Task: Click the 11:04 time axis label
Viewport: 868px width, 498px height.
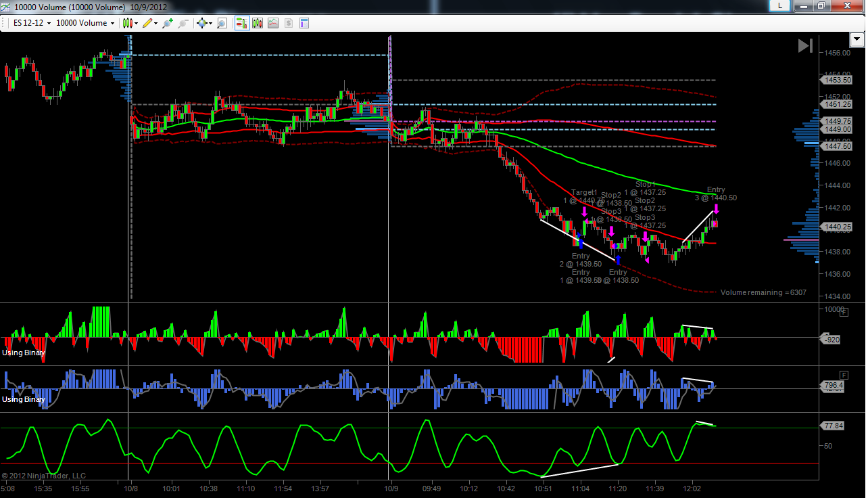Action: point(580,489)
